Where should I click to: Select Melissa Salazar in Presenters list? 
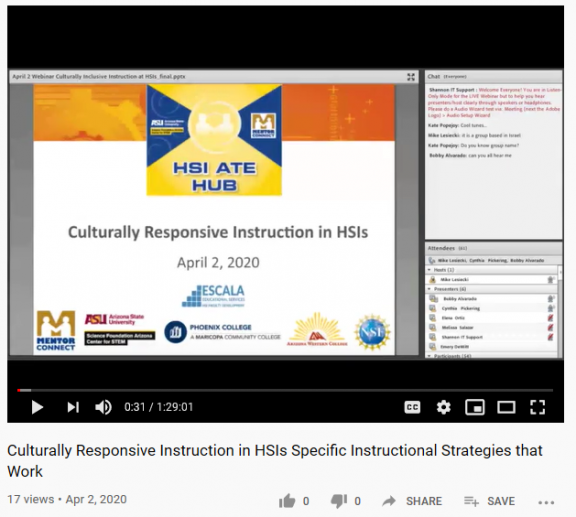click(x=457, y=327)
